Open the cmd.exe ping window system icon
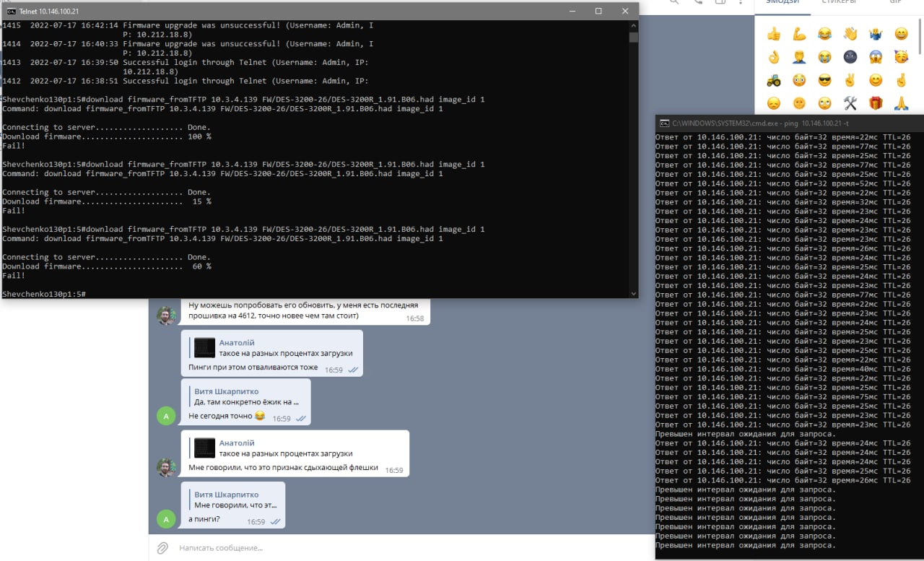This screenshot has height=561, width=924. 664,123
